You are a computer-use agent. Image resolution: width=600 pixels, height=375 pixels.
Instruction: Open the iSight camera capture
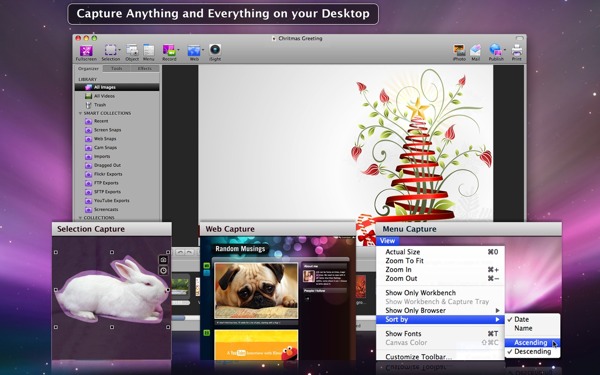(x=215, y=53)
